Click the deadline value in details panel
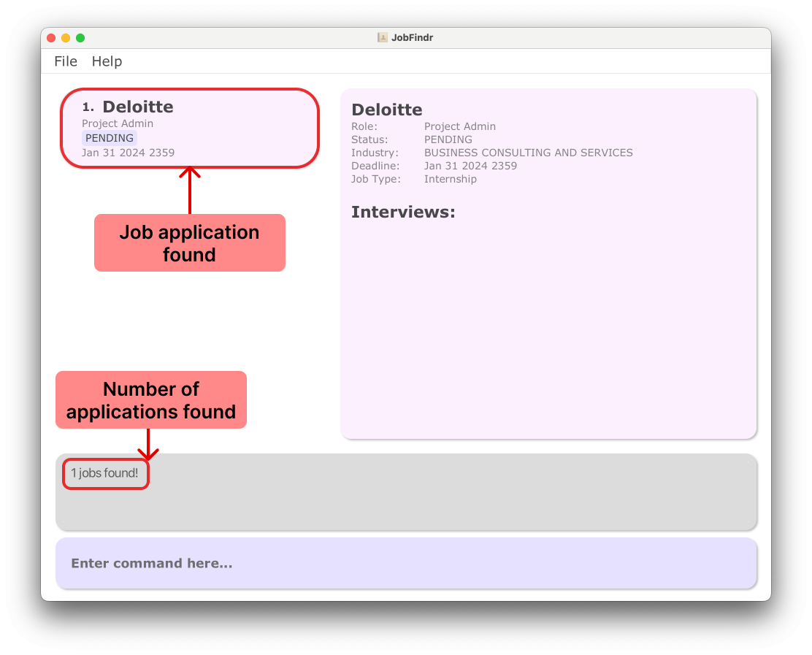Viewport: 812px width, 655px height. pos(470,166)
